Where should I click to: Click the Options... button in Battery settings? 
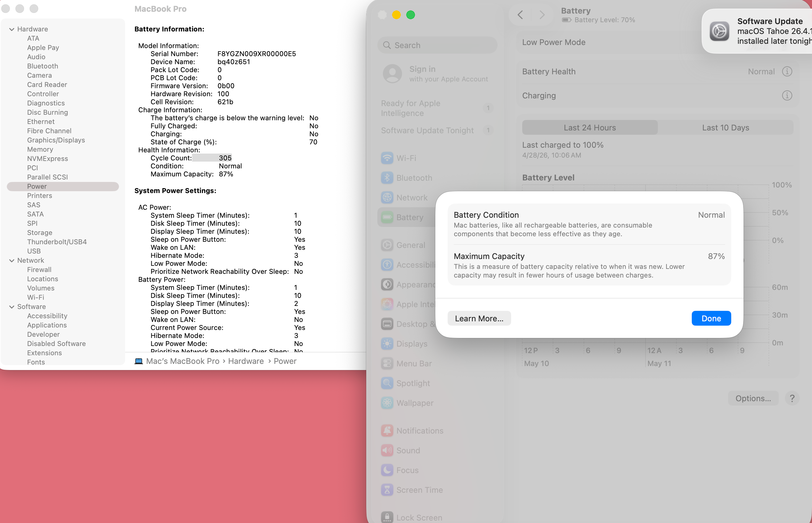753,398
